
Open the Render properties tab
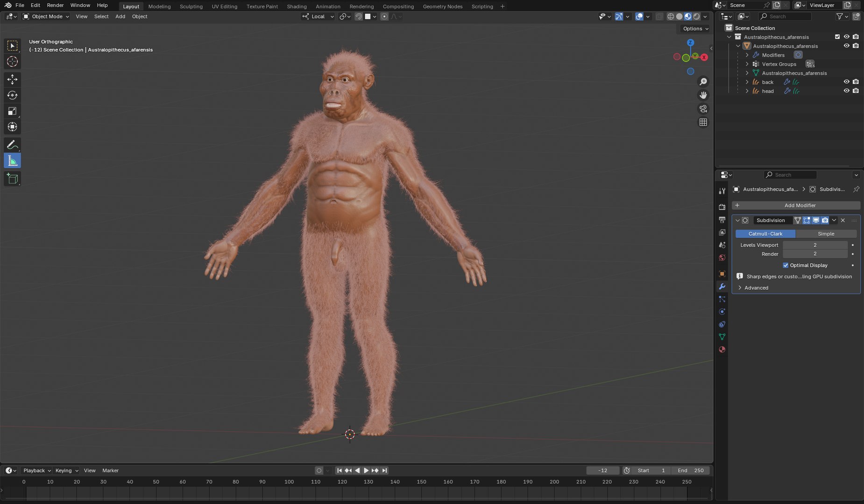722,207
